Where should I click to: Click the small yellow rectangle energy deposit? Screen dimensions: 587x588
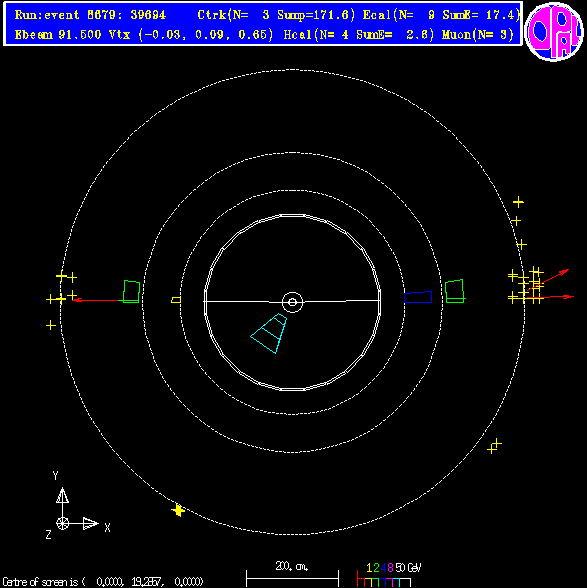[x=176, y=300]
